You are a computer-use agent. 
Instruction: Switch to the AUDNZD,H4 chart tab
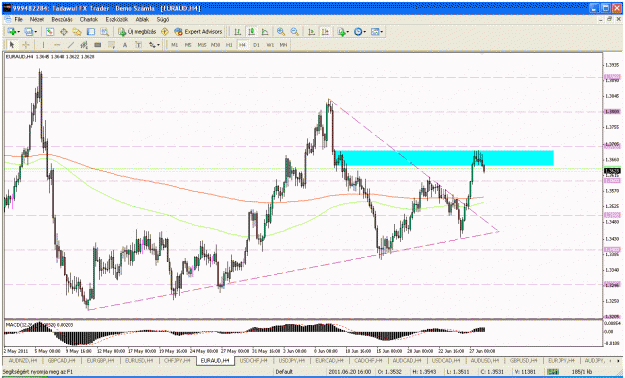(23, 360)
